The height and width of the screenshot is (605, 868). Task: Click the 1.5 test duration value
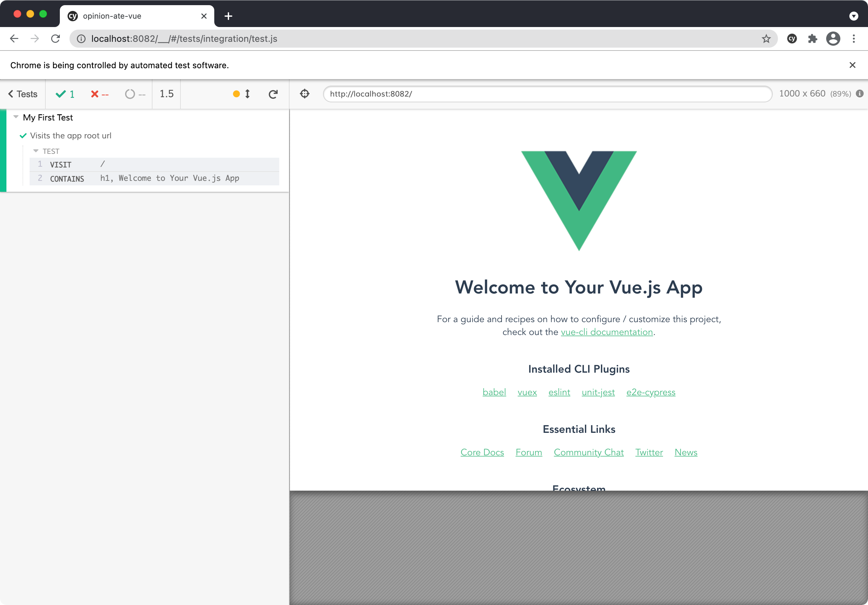coord(167,94)
